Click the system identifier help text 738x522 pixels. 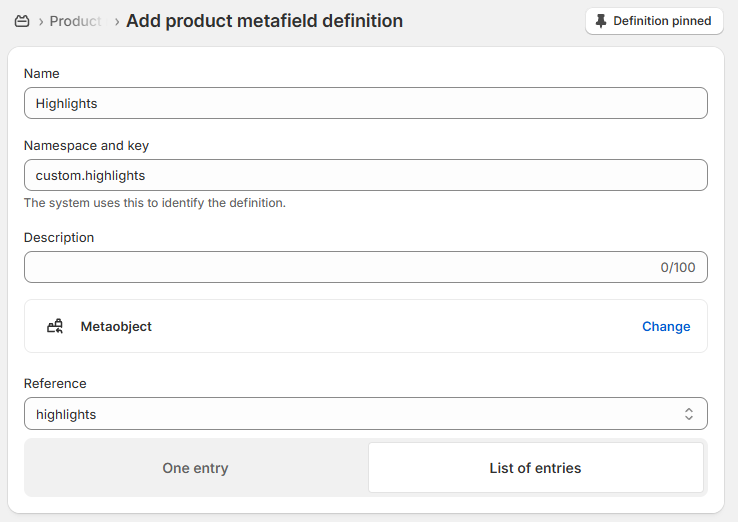pyautogui.click(x=155, y=203)
